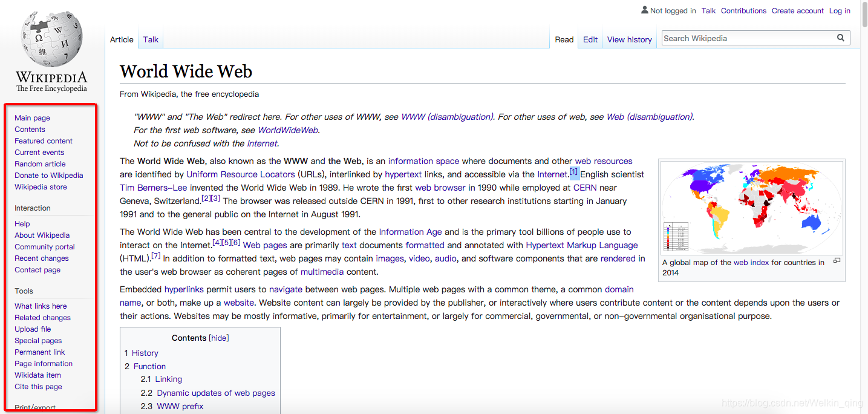
Task: Hide the Contents box
Action: [218, 338]
